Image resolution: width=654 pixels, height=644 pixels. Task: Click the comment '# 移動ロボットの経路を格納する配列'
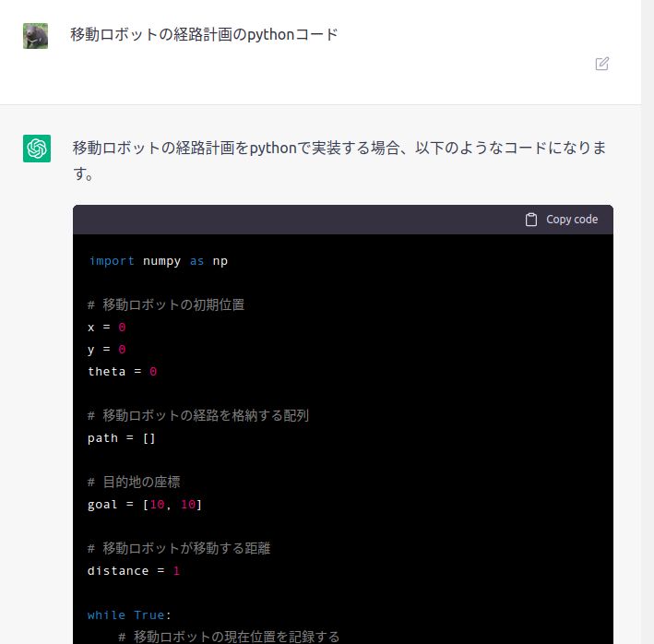tap(198, 415)
